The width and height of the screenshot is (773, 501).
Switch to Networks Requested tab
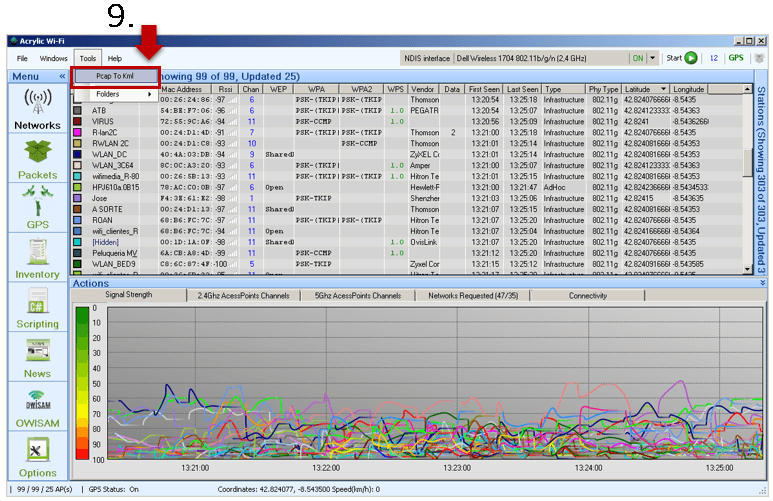click(x=473, y=296)
